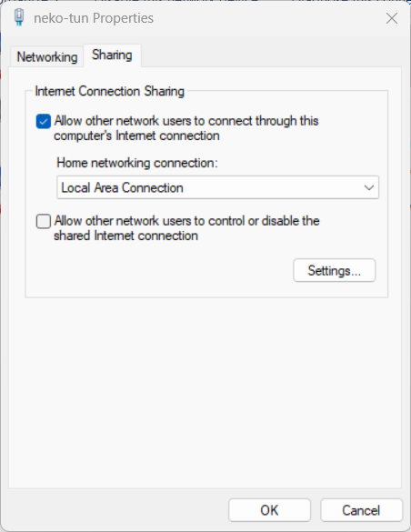The height and width of the screenshot is (532, 411).
Task: Click the "Allow other network users to connect through this" label text
Action: [186, 121]
